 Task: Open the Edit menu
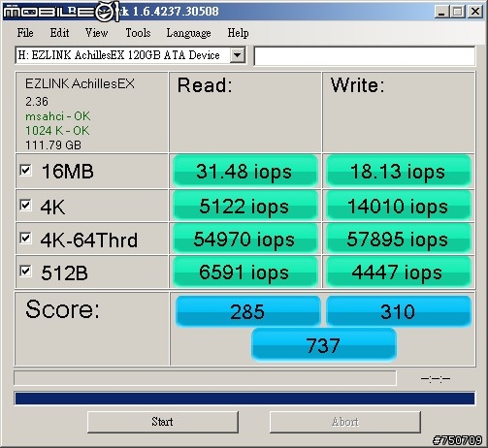pyautogui.click(x=59, y=33)
